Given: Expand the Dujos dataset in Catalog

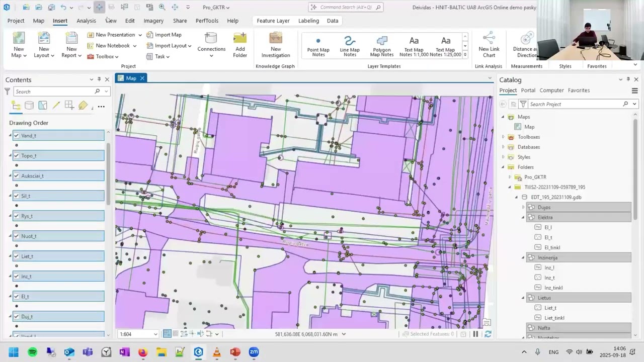Looking at the screenshot, I should [523, 207].
